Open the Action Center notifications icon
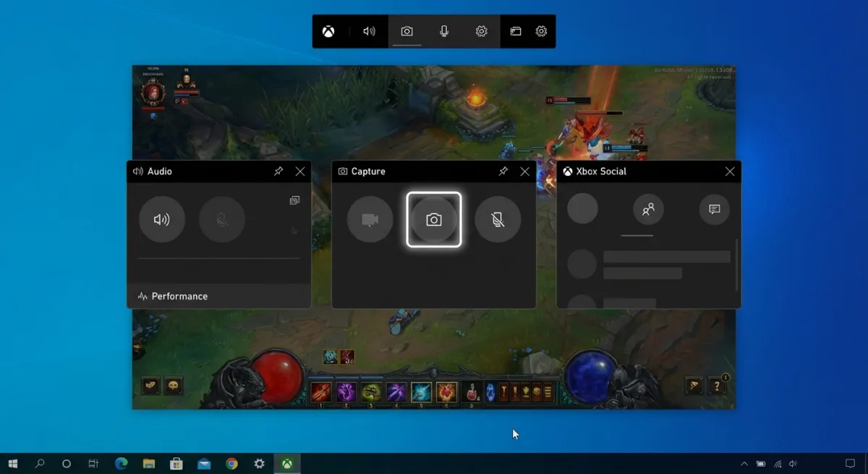Screen dimensions: 868x474 click(x=850, y=463)
